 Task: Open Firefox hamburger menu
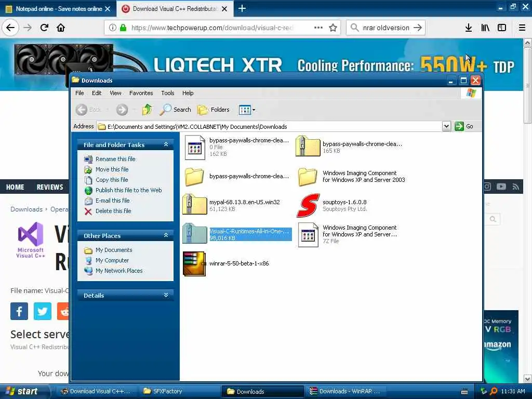[x=522, y=28]
